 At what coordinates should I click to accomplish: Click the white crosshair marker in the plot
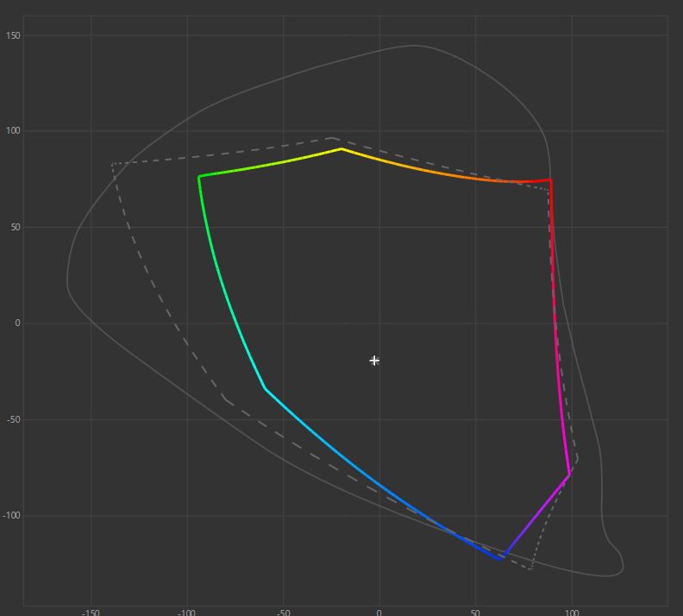374,361
